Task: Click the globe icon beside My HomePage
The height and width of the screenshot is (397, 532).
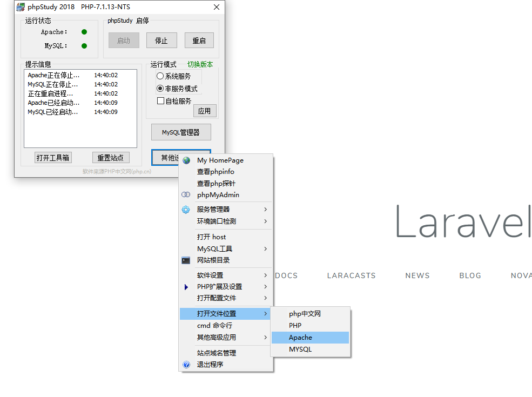Action: point(186,160)
